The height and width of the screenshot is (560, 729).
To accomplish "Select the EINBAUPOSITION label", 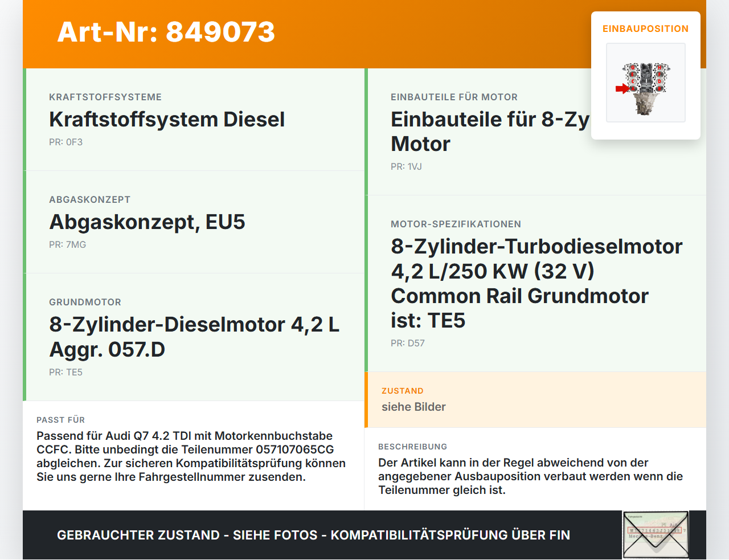I will point(646,28).
